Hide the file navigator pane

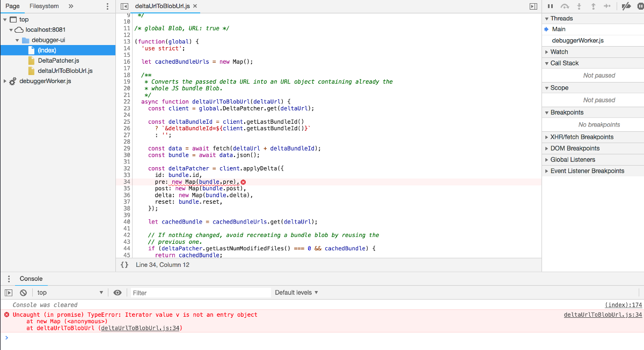pyautogui.click(x=125, y=6)
